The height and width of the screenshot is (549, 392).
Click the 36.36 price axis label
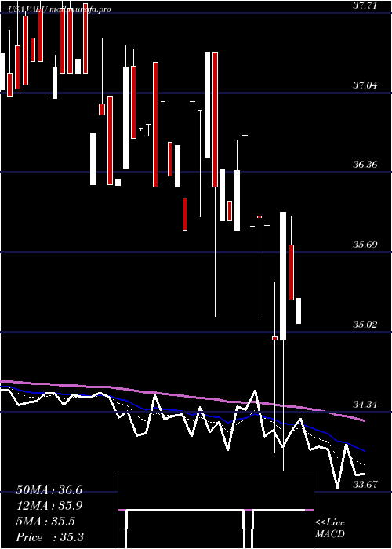coord(365,164)
